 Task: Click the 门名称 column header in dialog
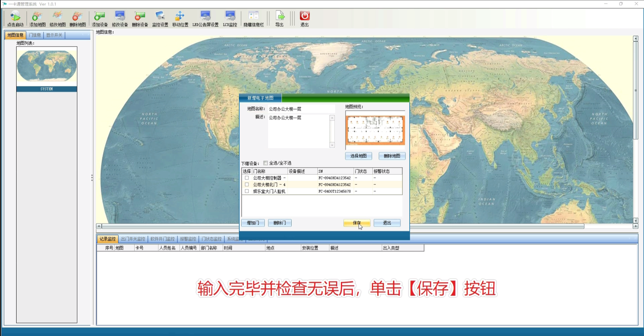tap(270, 171)
